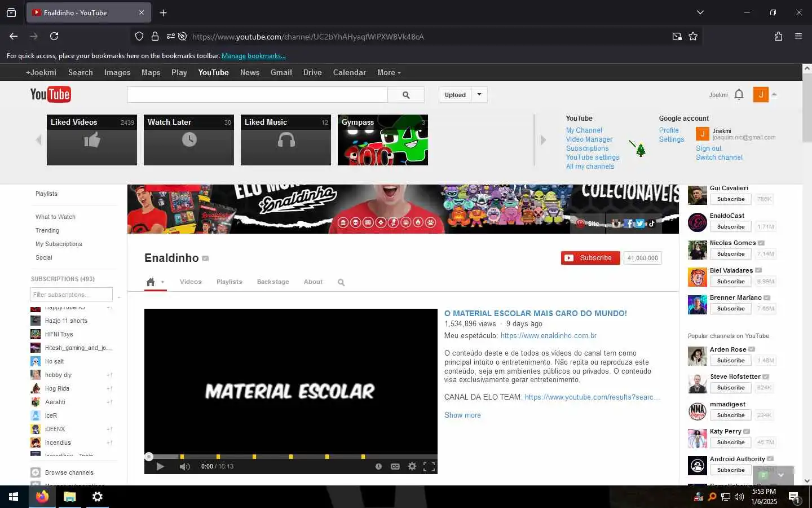Reload the page in the Firefox toolbar
The image size is (812, 508).
click(54, 36)
